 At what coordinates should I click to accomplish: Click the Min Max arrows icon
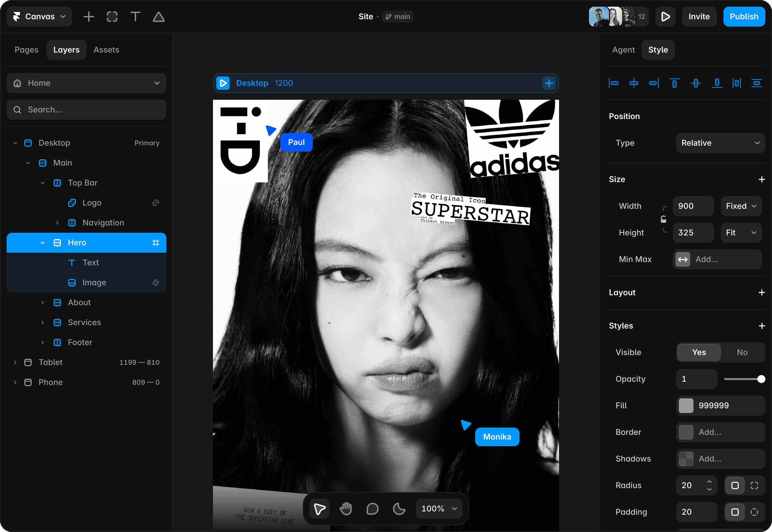(x=682, y=259)
